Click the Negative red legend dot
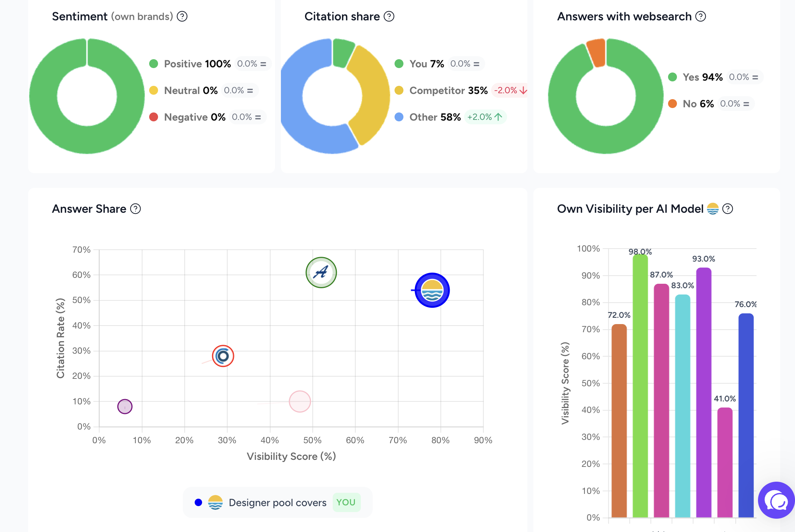This screenshot has height=532, width=795. pyautogui.click(x=154, y=117)
